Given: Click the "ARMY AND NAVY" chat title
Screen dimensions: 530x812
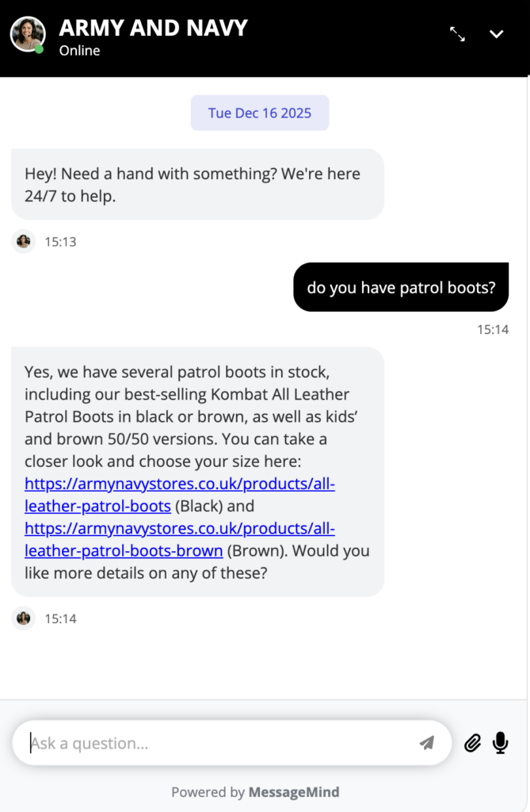Looking at the screenshot, I should (153, 28).
